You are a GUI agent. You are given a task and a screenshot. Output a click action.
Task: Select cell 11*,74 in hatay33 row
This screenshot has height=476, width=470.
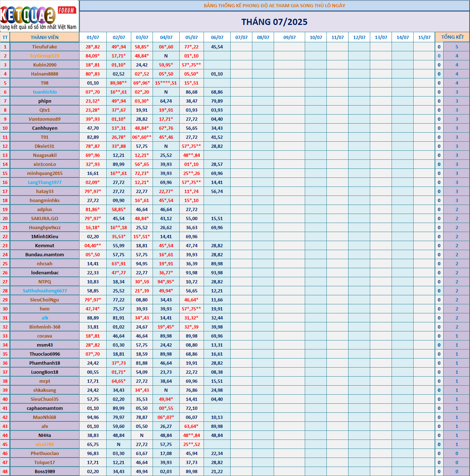192,191
